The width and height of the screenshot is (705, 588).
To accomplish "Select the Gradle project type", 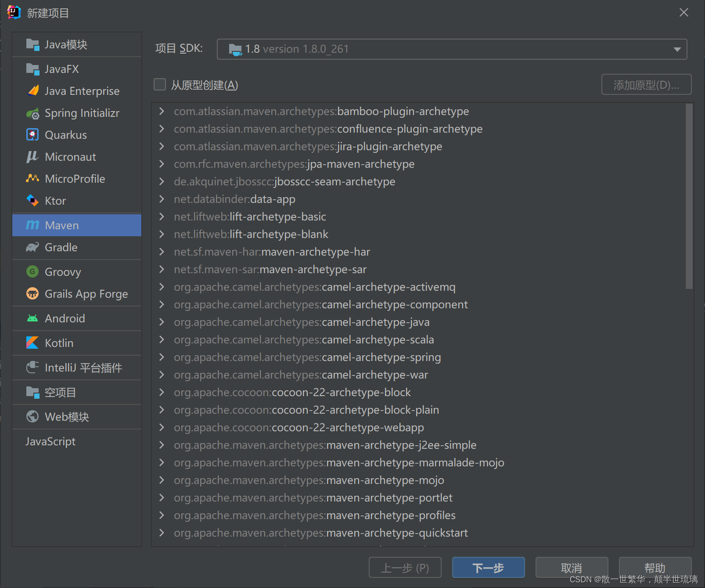I will (77, 247).
